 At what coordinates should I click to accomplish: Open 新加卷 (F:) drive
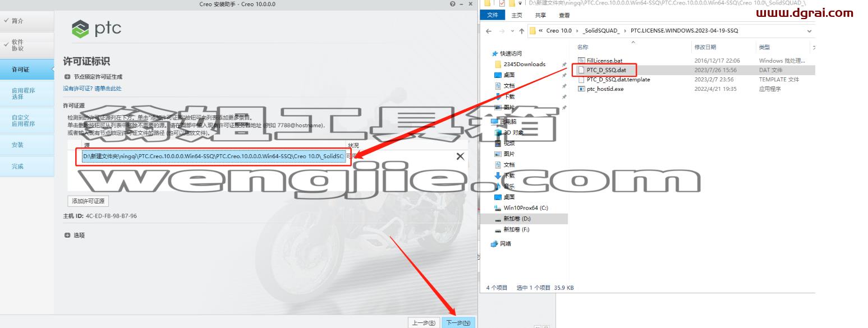(517, 229)
